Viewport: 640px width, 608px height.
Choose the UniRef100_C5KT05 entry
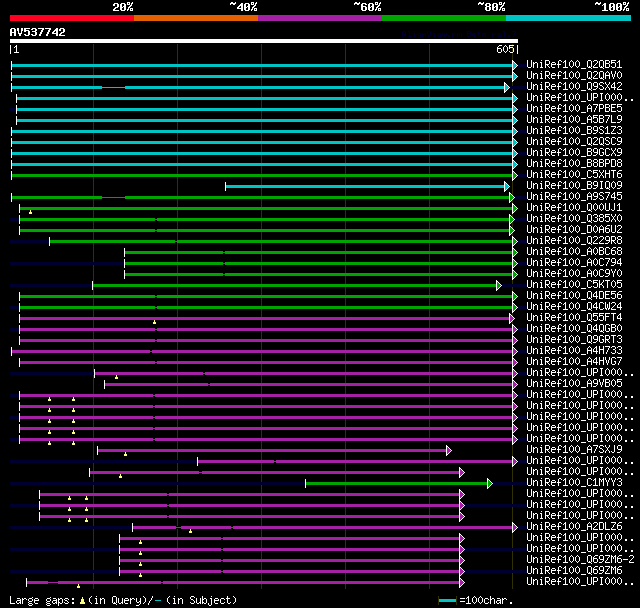(574, 285)
